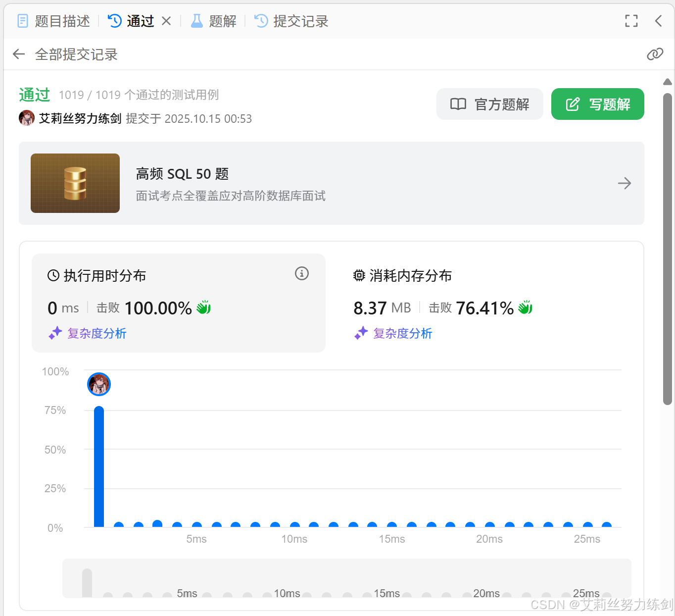675x616 pixels.
Task: Select the 执行用时分布 card
Action: pyautogui.click(x=179, y=303)
